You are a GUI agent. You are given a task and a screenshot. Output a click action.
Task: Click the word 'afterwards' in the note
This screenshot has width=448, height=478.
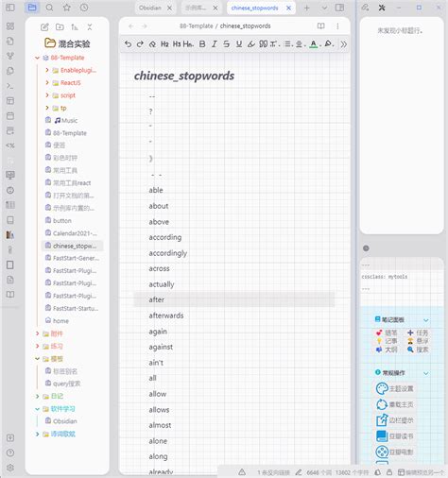tap(166, 316)
